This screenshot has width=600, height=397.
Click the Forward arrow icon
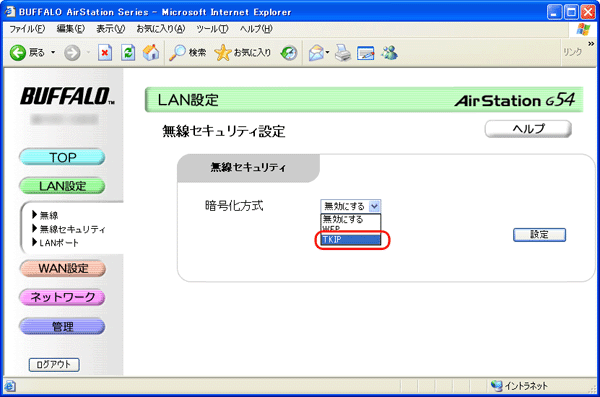(x=72, y=53)
